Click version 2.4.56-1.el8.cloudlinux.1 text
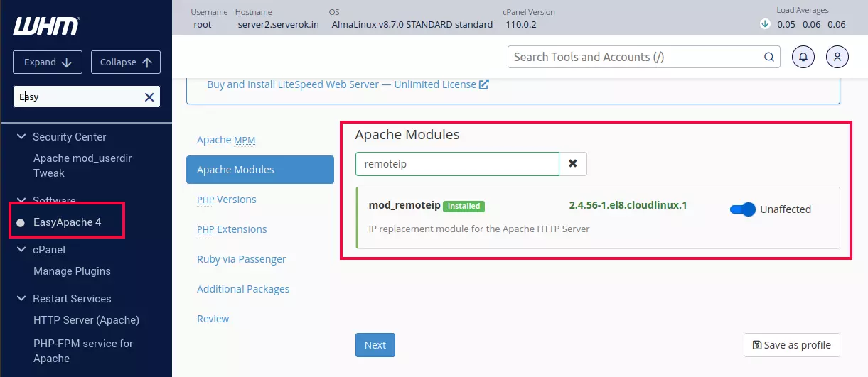The image size is (868, 377). click(x=628, y=205)
